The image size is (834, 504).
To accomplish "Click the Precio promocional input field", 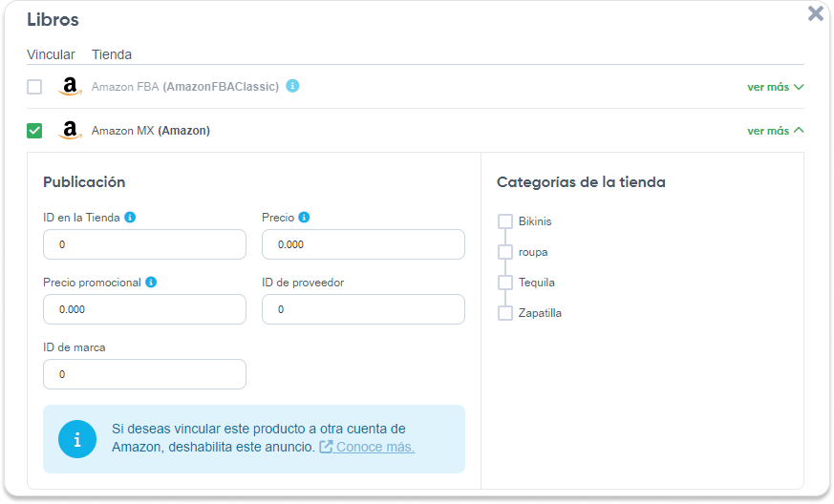I will pyautogui.click(x=144, y=309).
